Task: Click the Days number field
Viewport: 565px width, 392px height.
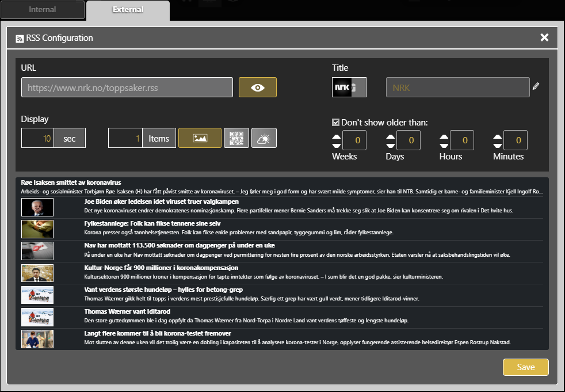Action: coord(409,140)
